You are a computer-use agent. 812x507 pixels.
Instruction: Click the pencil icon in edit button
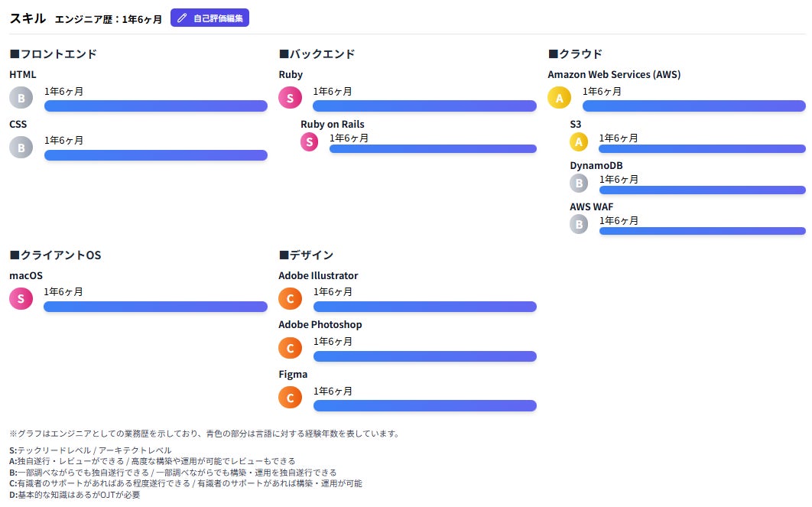(x=182, y=18)
